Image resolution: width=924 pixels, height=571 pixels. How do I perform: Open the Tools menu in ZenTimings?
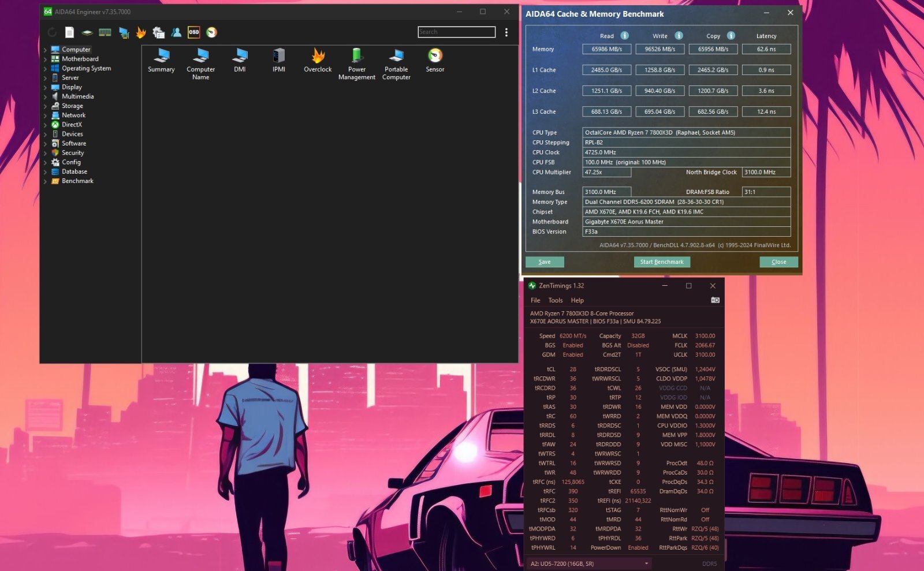[x=556, y=300]
